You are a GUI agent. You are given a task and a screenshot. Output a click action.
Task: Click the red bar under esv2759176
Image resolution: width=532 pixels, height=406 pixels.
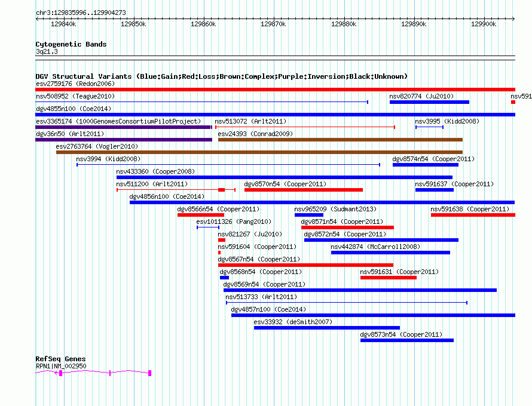pos(275,90)
